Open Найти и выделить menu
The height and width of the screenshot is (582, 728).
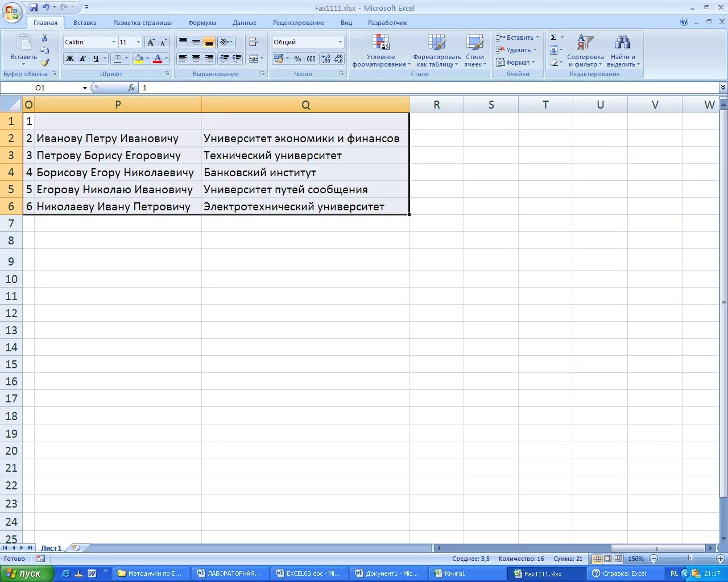coord(623,51)
